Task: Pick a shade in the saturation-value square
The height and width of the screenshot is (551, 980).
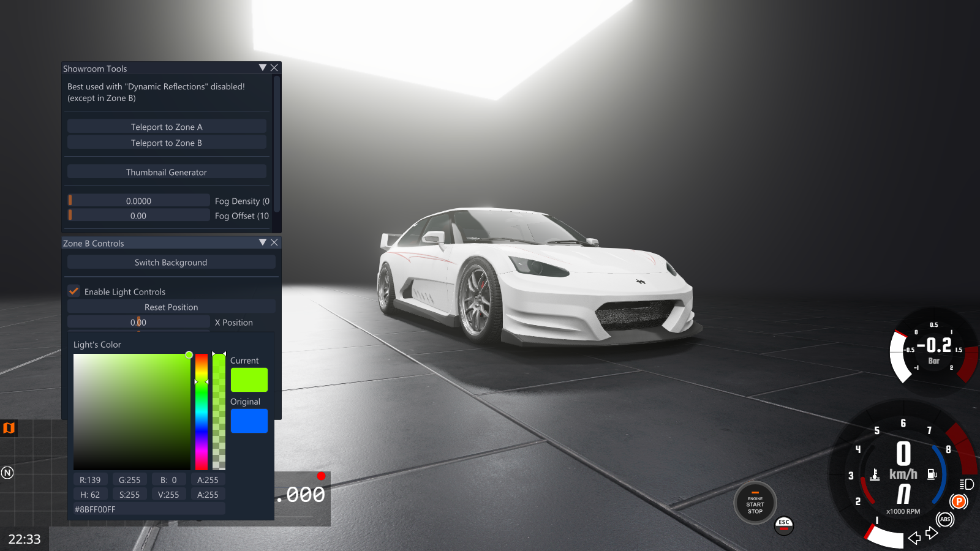Action: (132, 412)
